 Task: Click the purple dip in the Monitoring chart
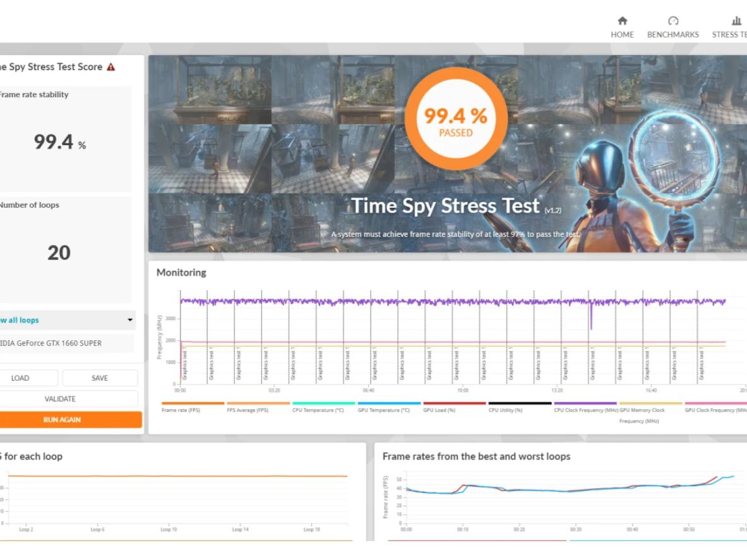591,319
